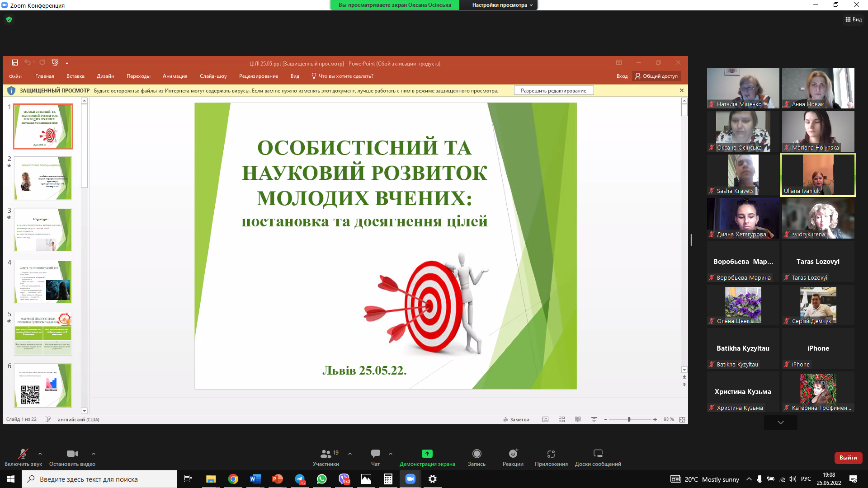Open the Zoom Chat panel icon

pos(375,454)
